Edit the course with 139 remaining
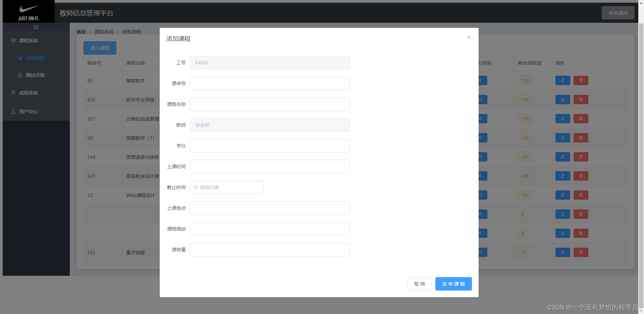644x314 pixels. pyautogui.click(x=563, y=119)
